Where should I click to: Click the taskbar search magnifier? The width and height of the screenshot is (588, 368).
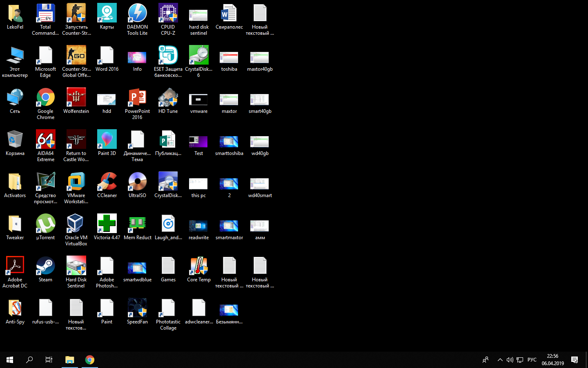(x=29, y=360)
